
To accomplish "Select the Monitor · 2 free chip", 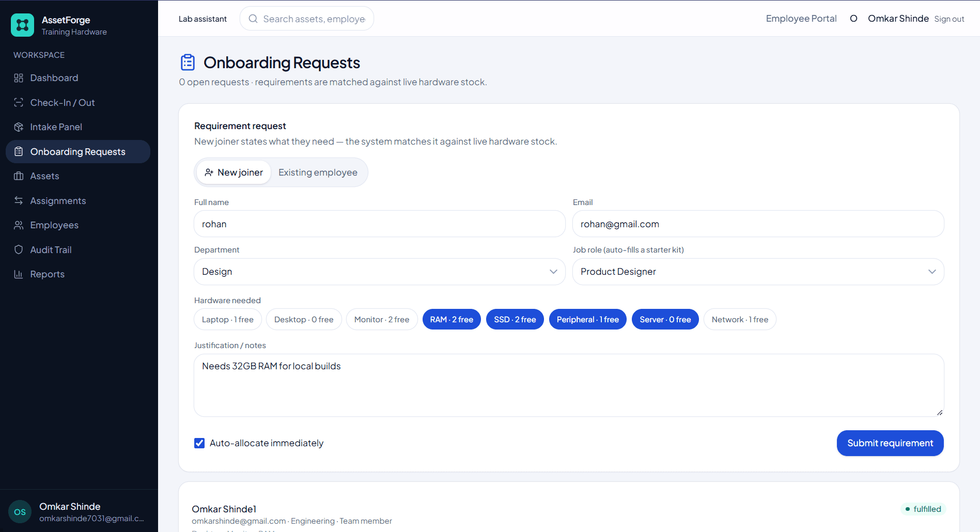I will pos(382,319).
